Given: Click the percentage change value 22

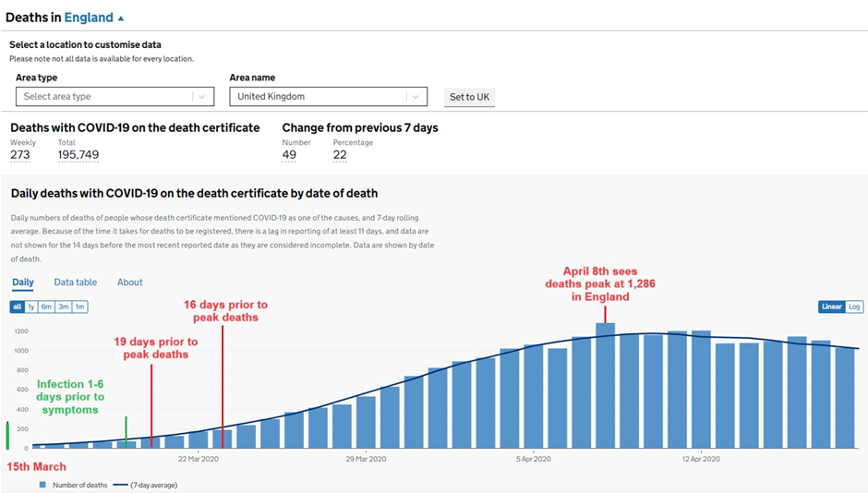Looking at the screenshot, I should coord(340,155).
